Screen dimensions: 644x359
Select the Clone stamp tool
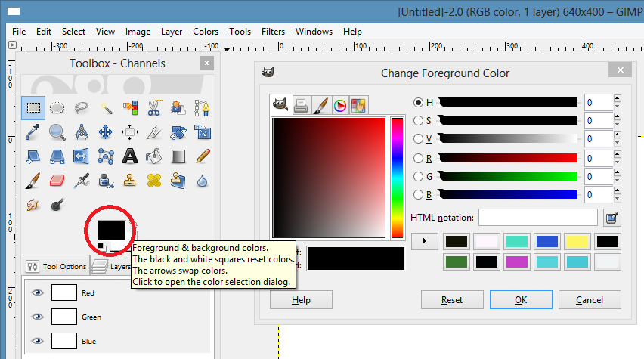tap(130, 181)
